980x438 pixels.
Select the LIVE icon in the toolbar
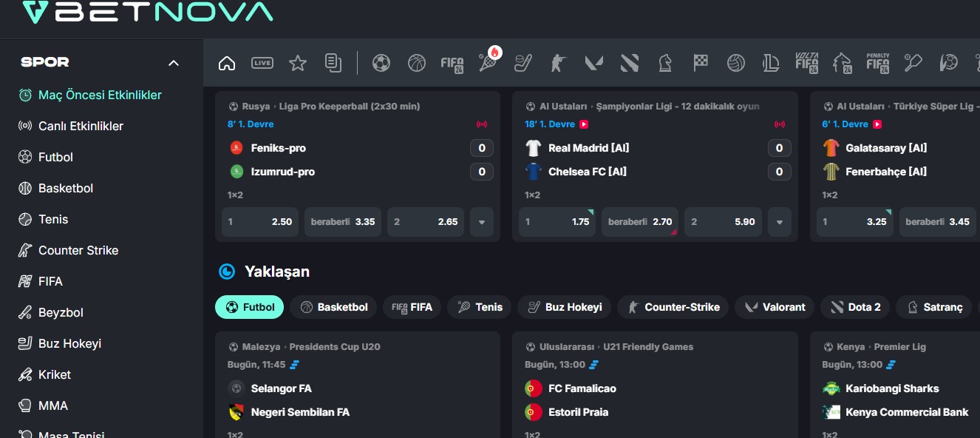(x=262, y=63)
